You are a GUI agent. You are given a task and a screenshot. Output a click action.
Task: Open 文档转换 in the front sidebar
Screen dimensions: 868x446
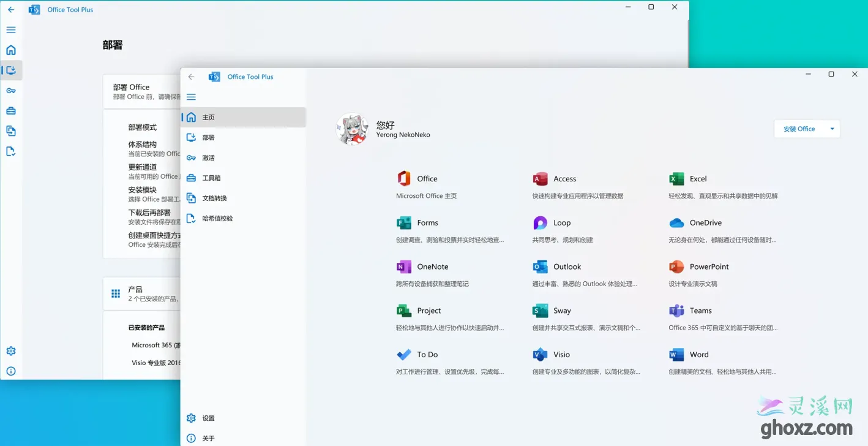tap(244, 198)
